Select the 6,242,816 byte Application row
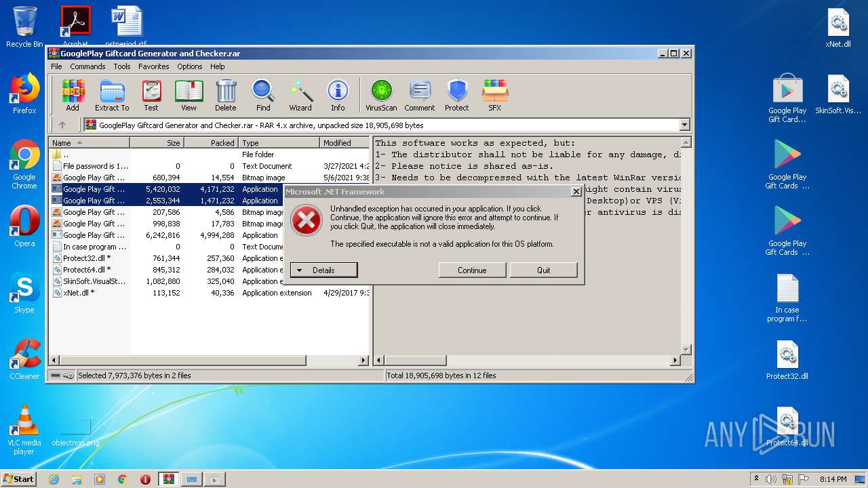Viewport: 868px width, 488px height. pos(210,235)
